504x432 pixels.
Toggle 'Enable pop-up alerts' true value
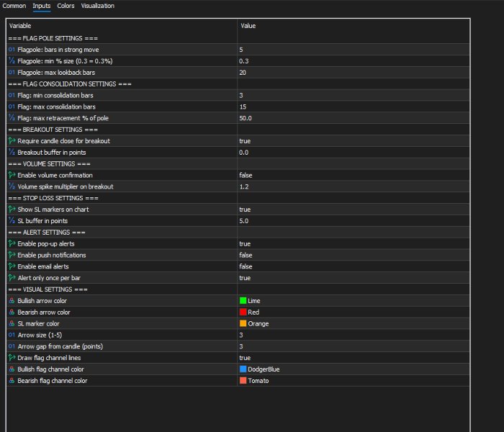click(245, 243)
